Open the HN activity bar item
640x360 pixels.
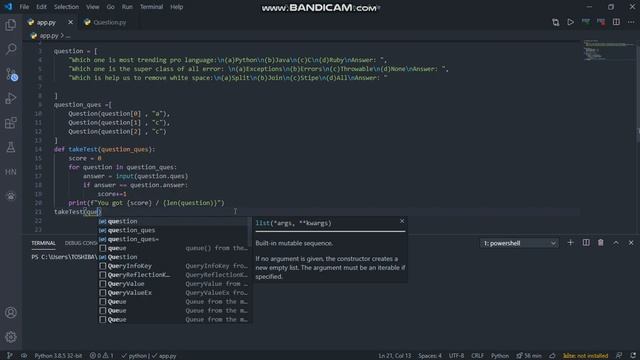(11, 172)
